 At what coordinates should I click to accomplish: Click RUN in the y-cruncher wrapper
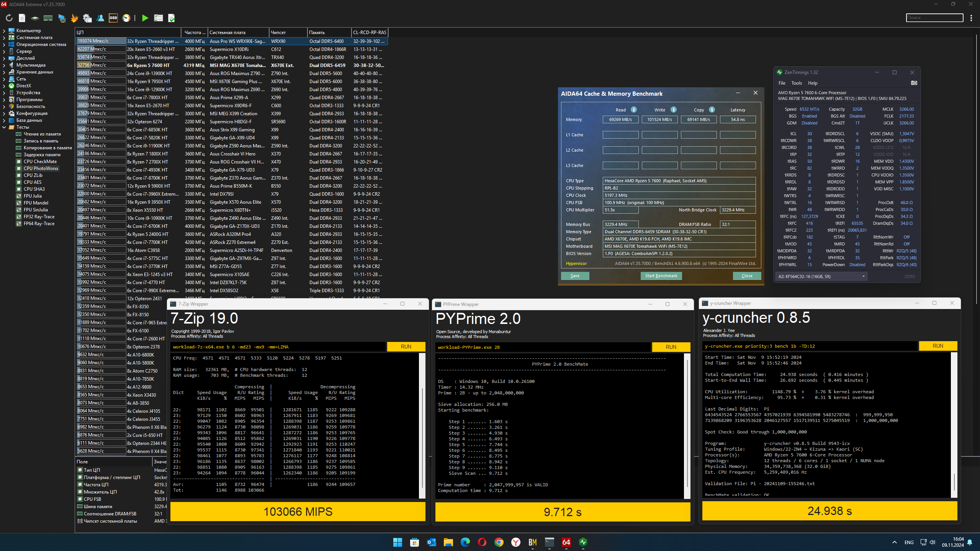point(937,346)
